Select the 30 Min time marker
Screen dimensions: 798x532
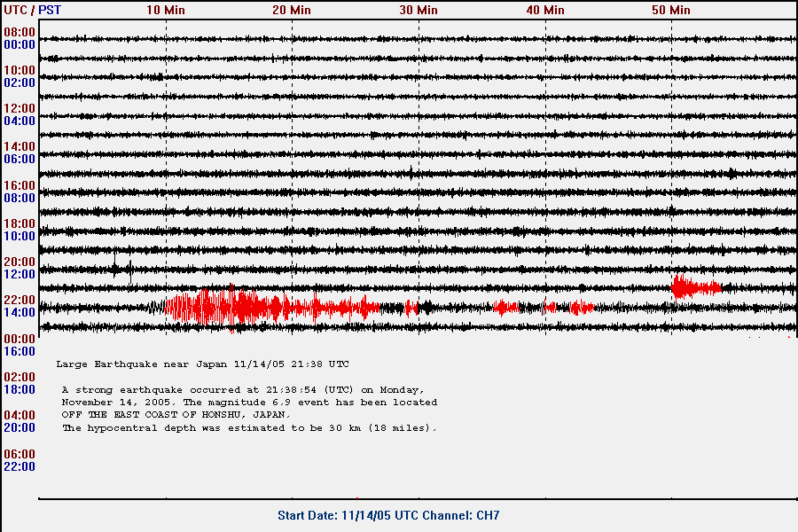point(419,10)
